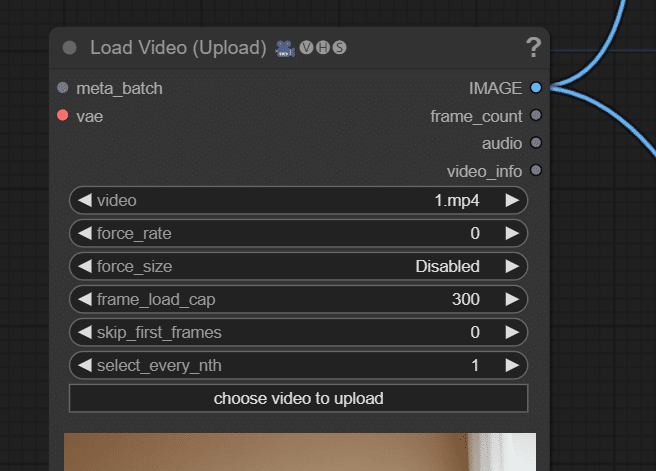Click the audio output socket
This screenshot has width=656, height=471.
tap(536, 143)
